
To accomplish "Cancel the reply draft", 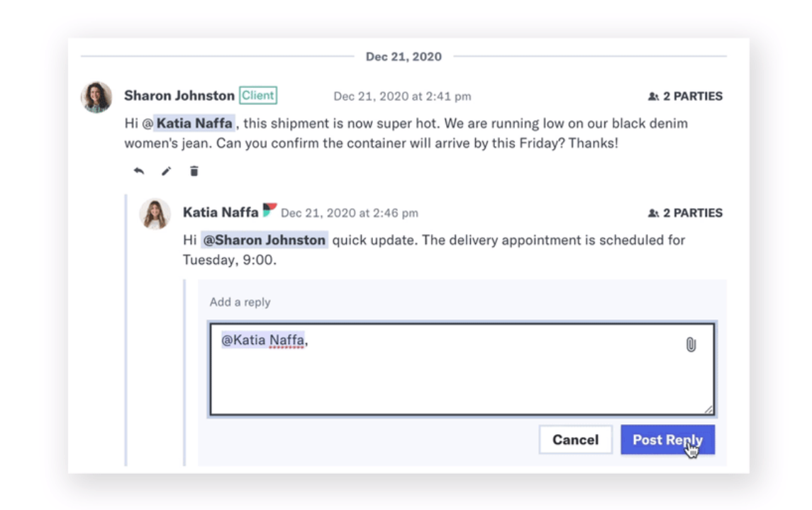I will coord(575,440).
